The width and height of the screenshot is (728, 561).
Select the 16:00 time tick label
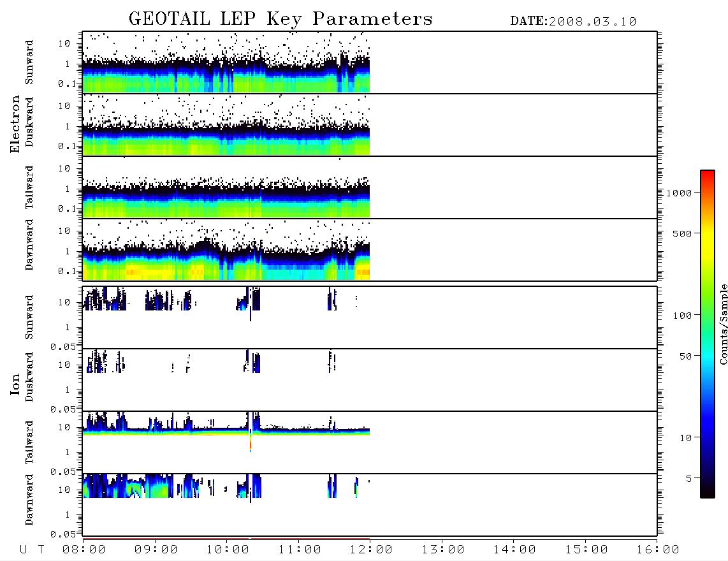658,550
